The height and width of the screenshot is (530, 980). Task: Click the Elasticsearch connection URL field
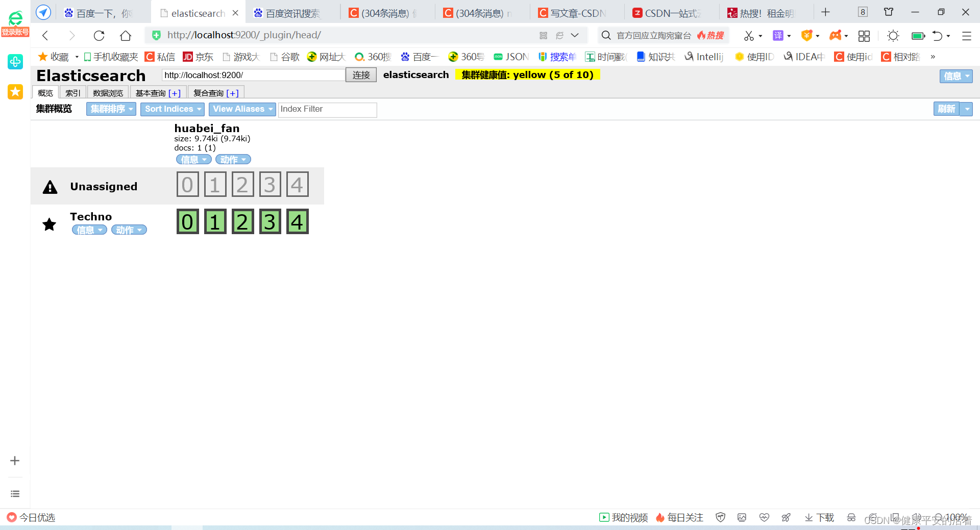254,75
